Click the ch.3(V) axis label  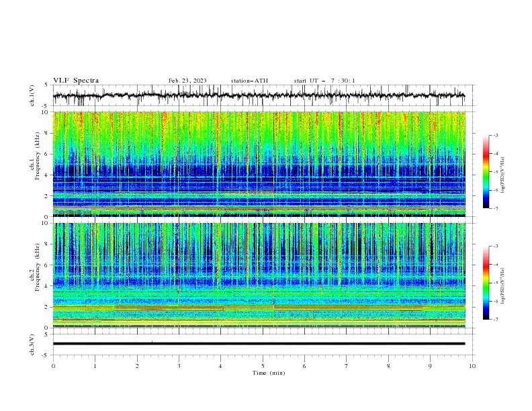[32, 345]
